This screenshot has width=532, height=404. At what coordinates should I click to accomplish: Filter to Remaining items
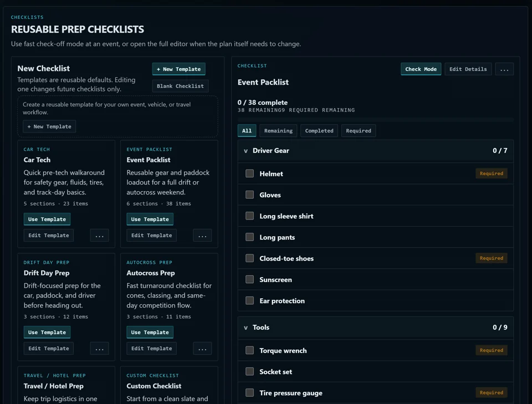pos(278,131)
